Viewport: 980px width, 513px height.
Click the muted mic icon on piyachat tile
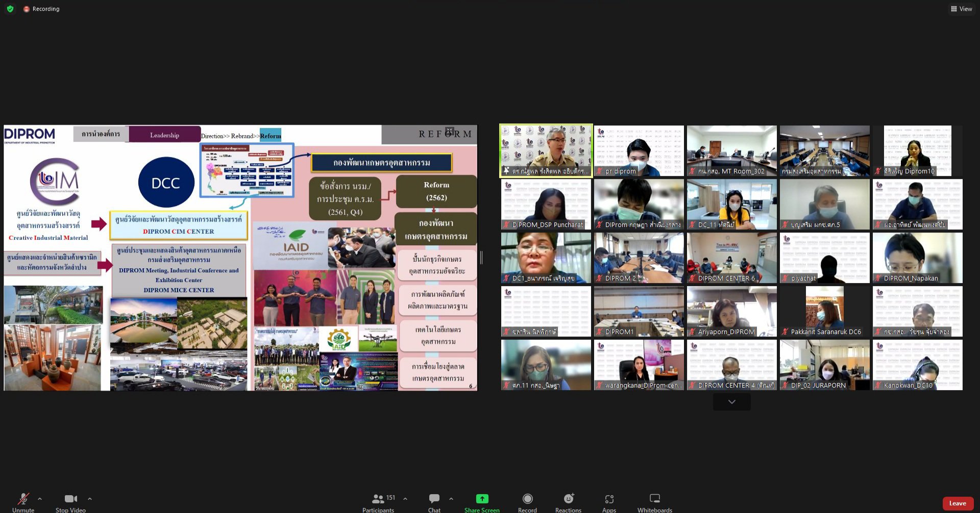click(786, 278)
